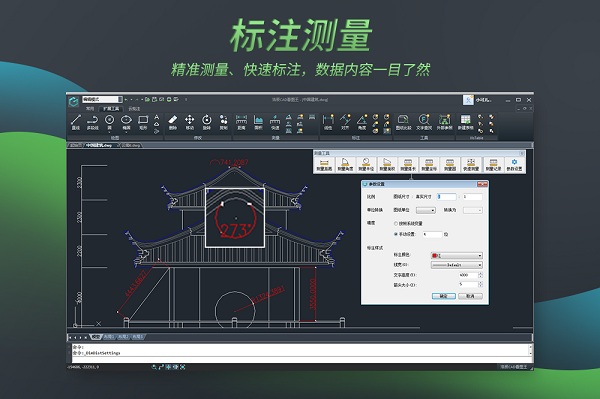Click 测量面积 in the measure toolbar
Image resolution: width=600 pixels, height=399 pixels.
click(x=387, y=164)
